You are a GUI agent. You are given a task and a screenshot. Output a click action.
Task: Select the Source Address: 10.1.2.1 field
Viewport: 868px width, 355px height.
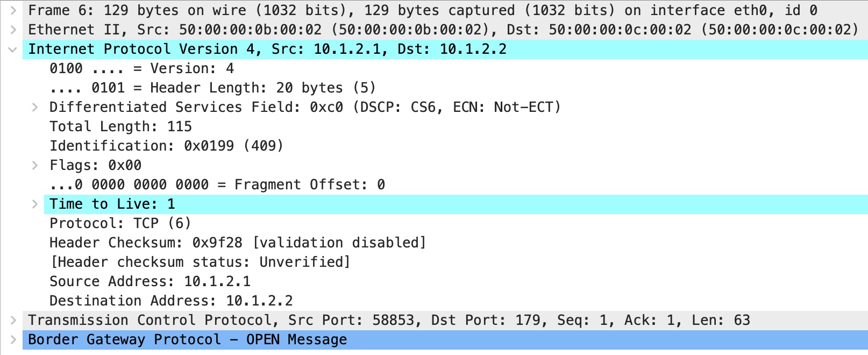(x=150, y=281)
